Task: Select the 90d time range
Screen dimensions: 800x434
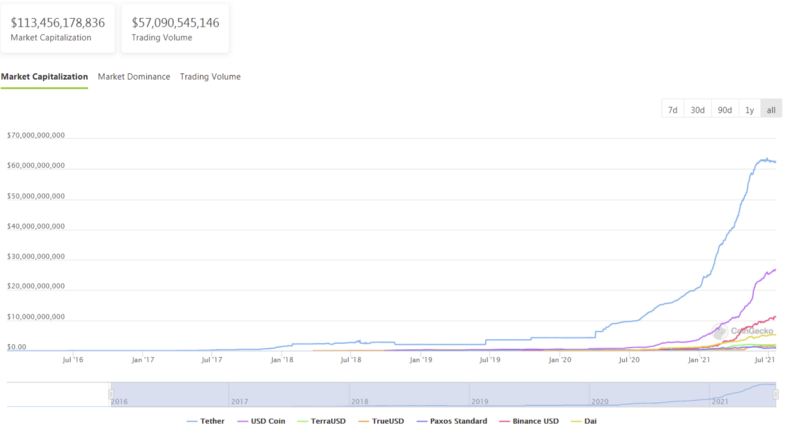Action: point(724,110)
